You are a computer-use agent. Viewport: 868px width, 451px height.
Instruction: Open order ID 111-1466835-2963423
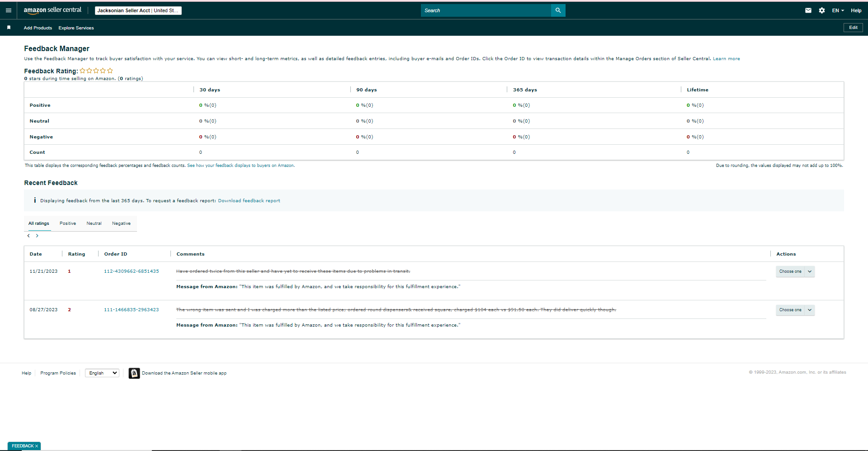click(x=132, y=310)
